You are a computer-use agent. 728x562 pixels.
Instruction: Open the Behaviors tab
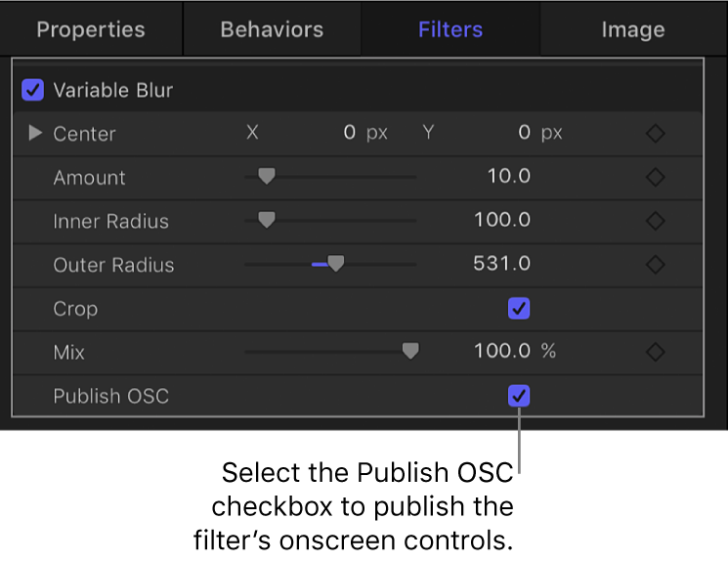272,29
